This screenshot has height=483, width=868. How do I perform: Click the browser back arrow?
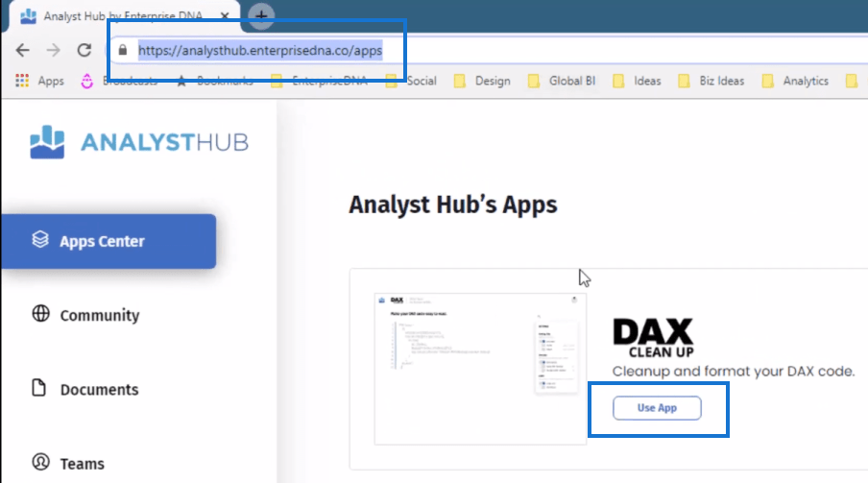coord(23,50)
